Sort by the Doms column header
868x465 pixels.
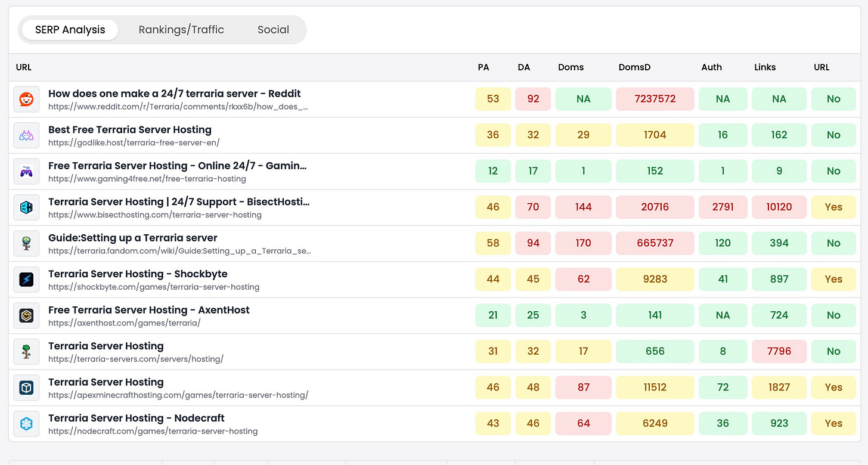tap(571, 67)
